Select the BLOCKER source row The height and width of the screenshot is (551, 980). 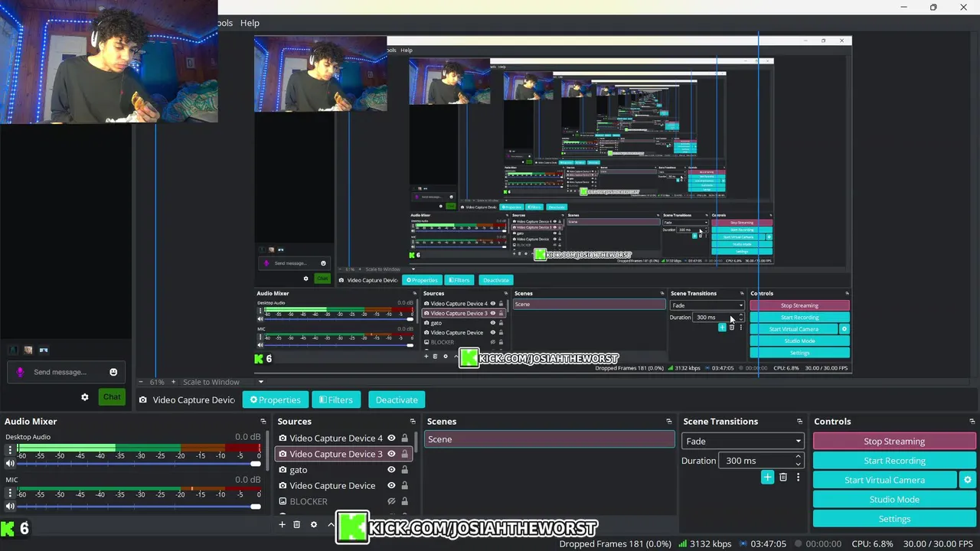pyautogui.click(x=345, y=501)
